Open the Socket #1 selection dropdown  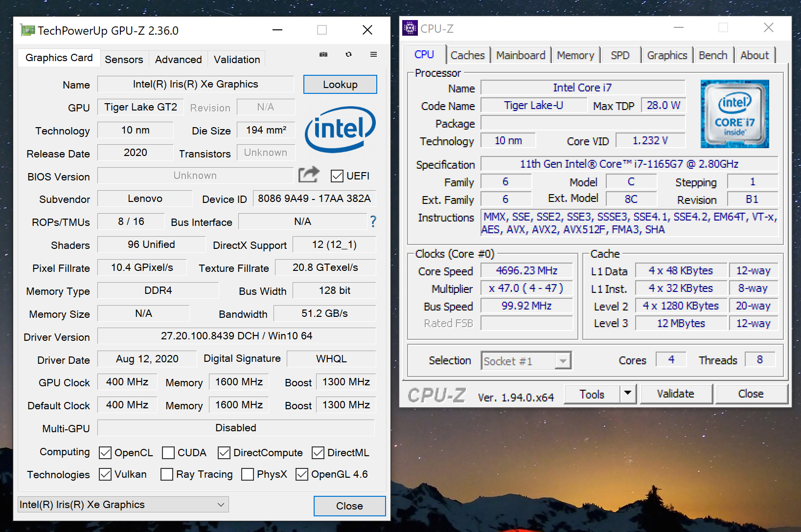[x=526, y=361]
